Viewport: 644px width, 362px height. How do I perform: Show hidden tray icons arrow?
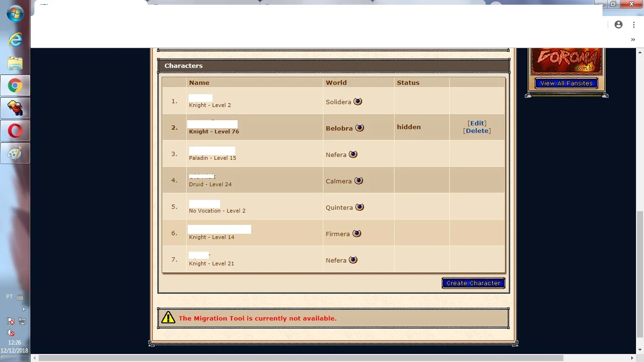[x=24, y=309]
